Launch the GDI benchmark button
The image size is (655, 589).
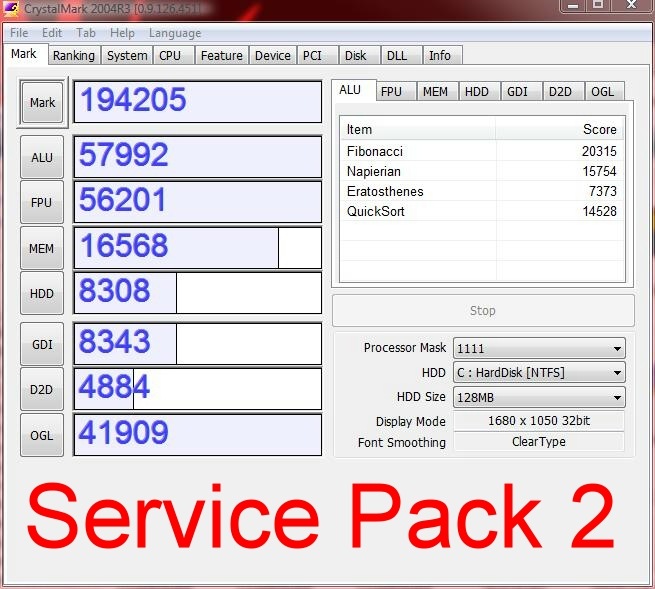click(x=42, y=344)
